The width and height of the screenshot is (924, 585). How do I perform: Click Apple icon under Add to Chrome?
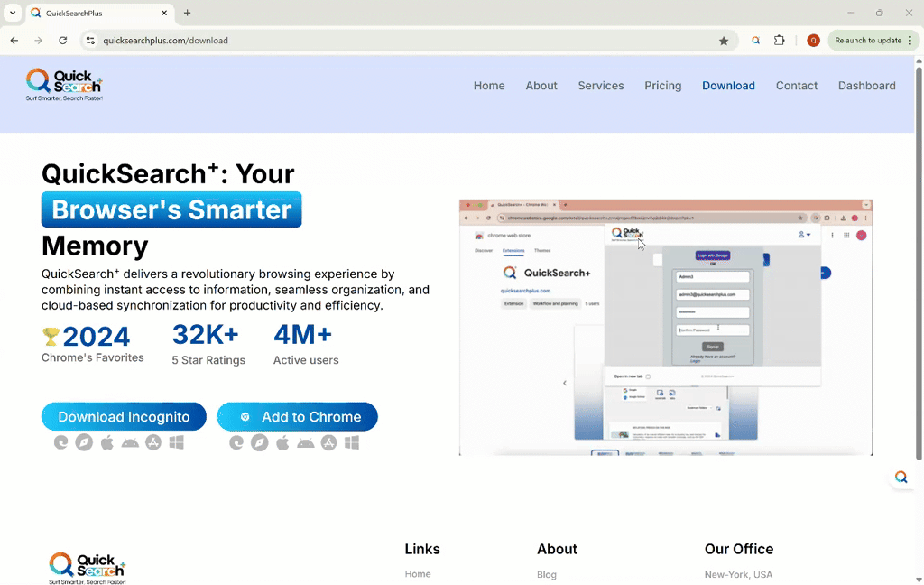282,442
